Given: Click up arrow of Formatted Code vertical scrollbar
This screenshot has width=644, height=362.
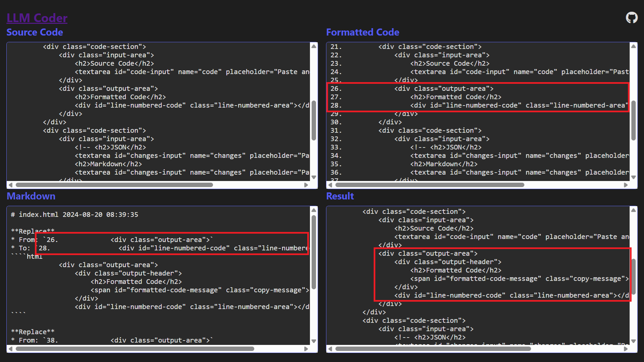Looking at the screenshot, I should click(x=633, y=46).
